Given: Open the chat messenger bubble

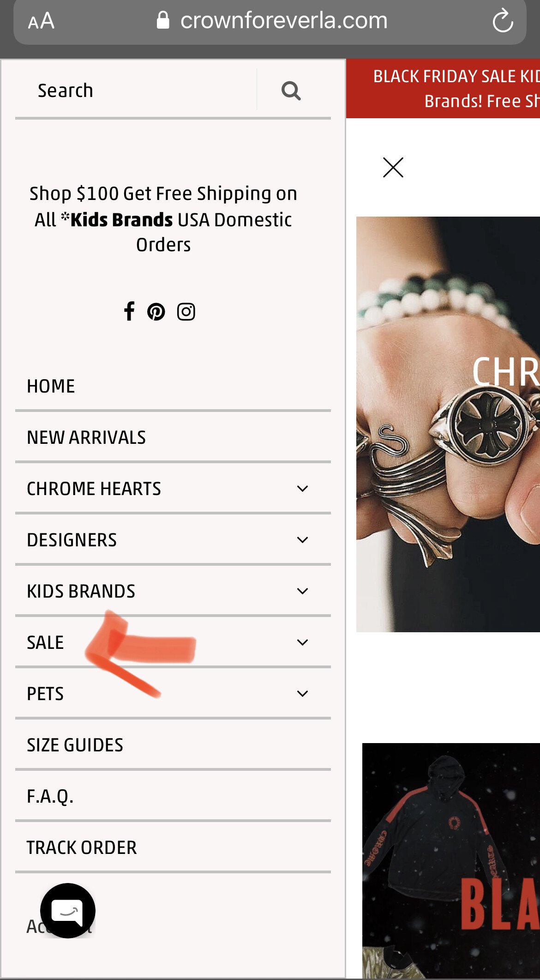Looking at the screenshot, I should (68, 911).
